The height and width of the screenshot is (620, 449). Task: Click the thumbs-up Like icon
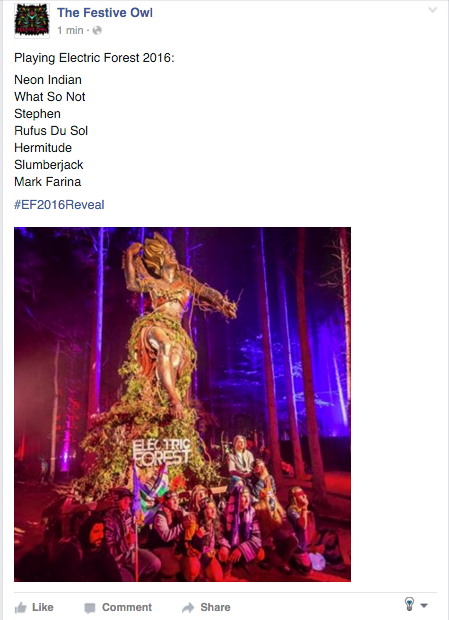click(21, 608)
